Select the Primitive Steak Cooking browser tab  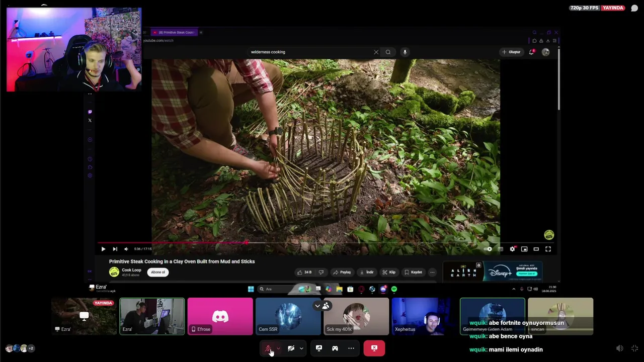pyautogui.click(x=174, y=32)
